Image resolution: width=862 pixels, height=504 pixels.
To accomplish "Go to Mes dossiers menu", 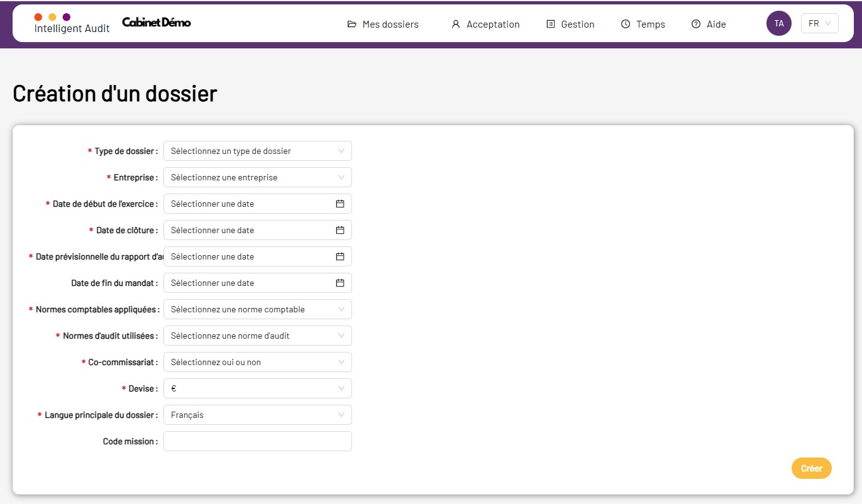I will pos(383,24).
